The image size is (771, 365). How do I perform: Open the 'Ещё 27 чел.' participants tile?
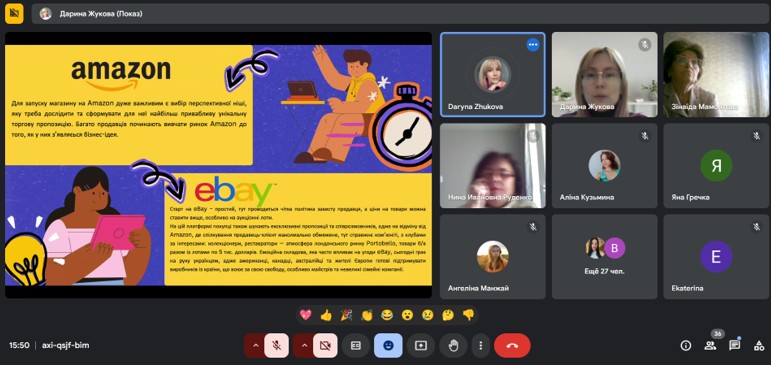click(604, 256)
